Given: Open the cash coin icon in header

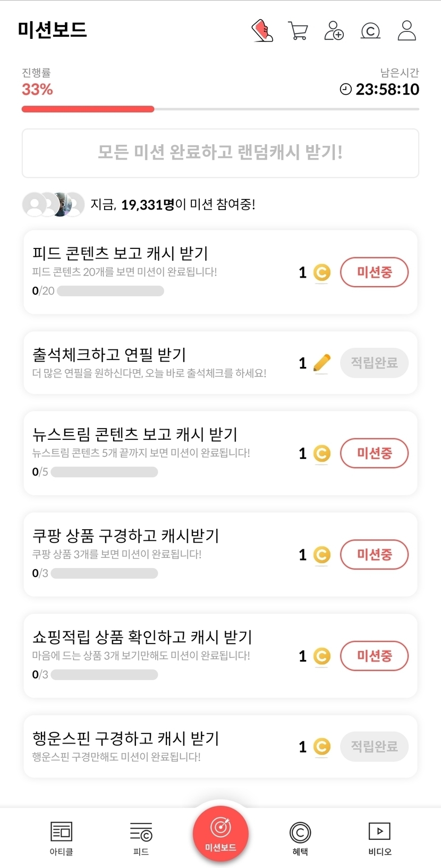Looking at the screenshot, I should (x=370, y=31).
